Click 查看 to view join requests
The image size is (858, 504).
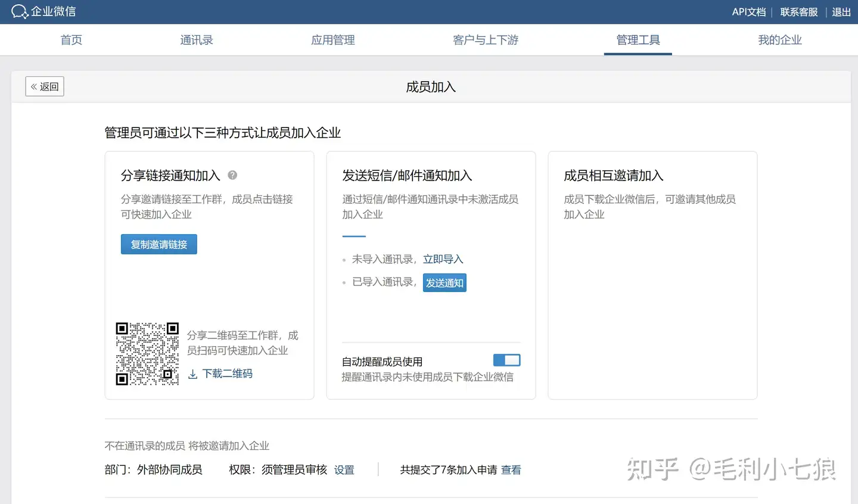click(x=511, y=470)
